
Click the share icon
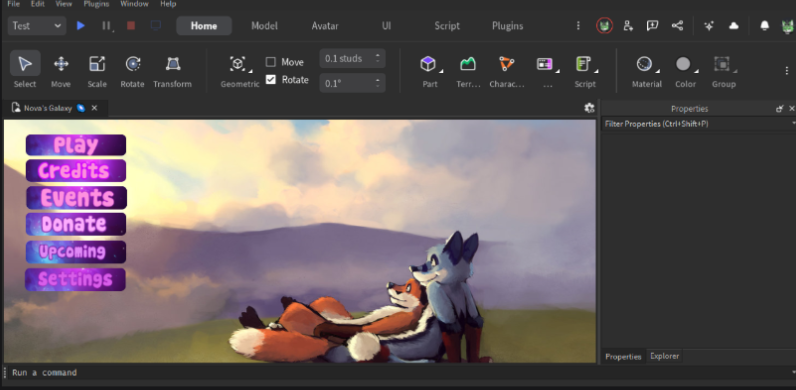coord(677,25)
